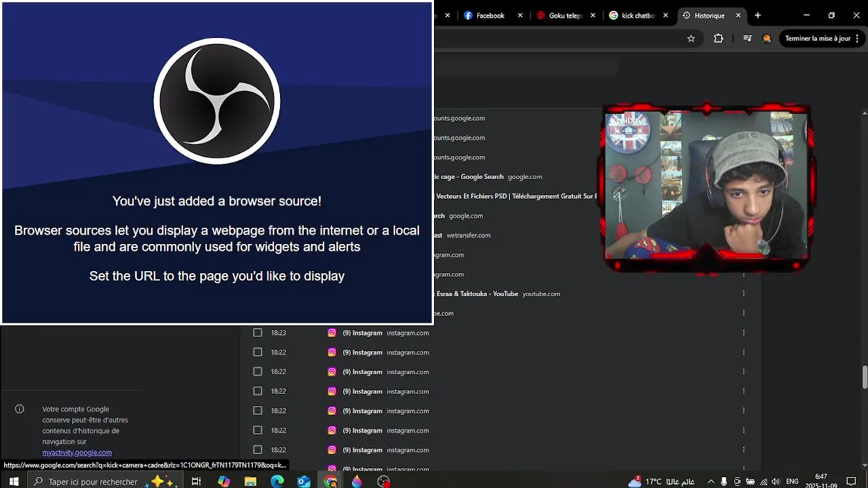The width and height of the screenshot is (868, 488).
Task: Open the cage - Google Search history entry
Action: point(469,176)
